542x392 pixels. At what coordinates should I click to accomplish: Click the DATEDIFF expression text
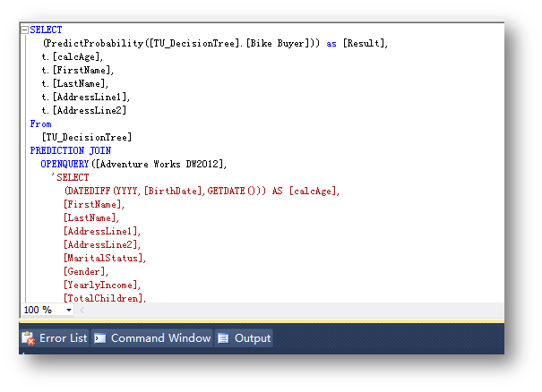165,192
